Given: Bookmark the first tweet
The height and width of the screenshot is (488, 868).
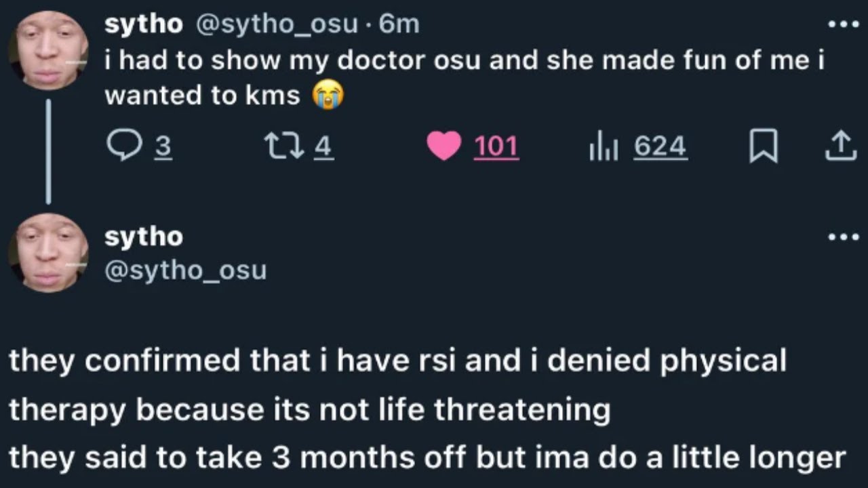Looking at the screenshot, I should coord(763,146).
